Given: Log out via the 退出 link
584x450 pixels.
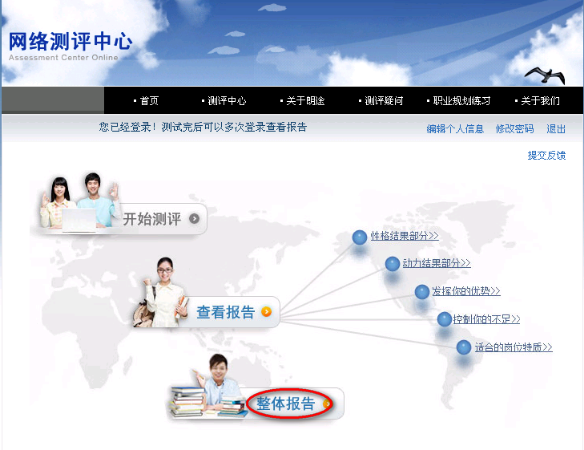Looking at the screenshot, I should click(556, 129).
